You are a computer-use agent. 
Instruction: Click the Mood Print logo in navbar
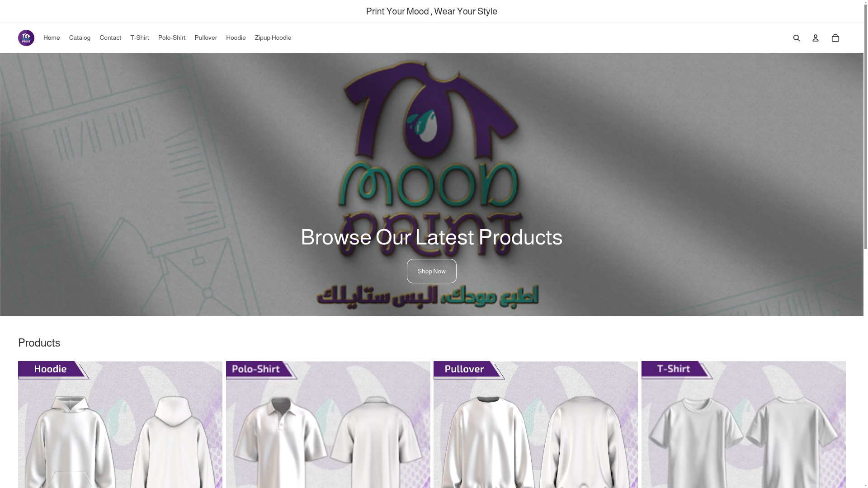[x=26, y=38]
